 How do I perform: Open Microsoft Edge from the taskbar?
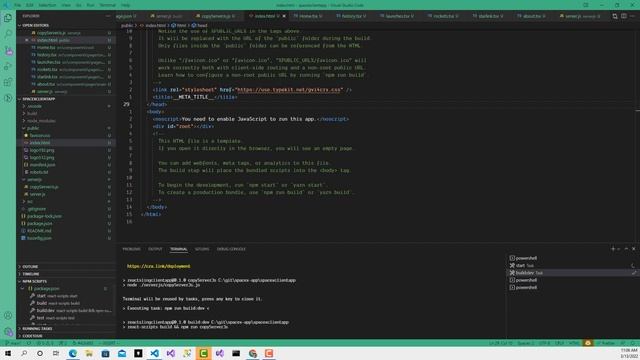(73, 353)
